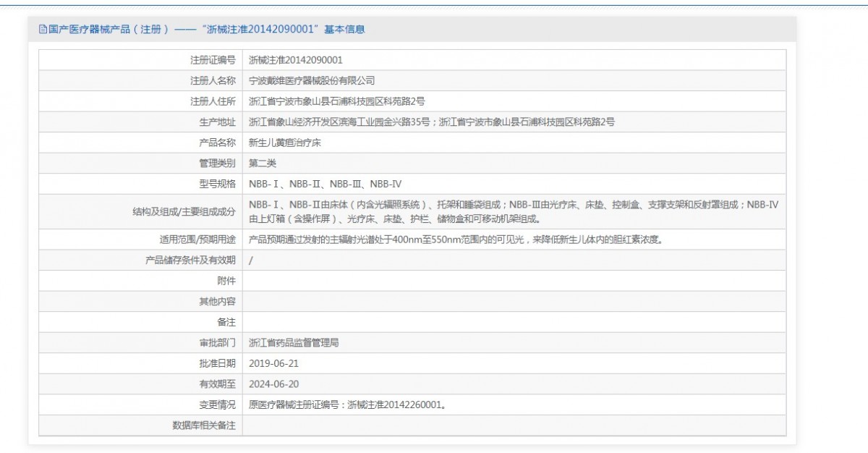Click the 有效期至 label
Screen dimensions: 868x453
(x=218, y=384)
